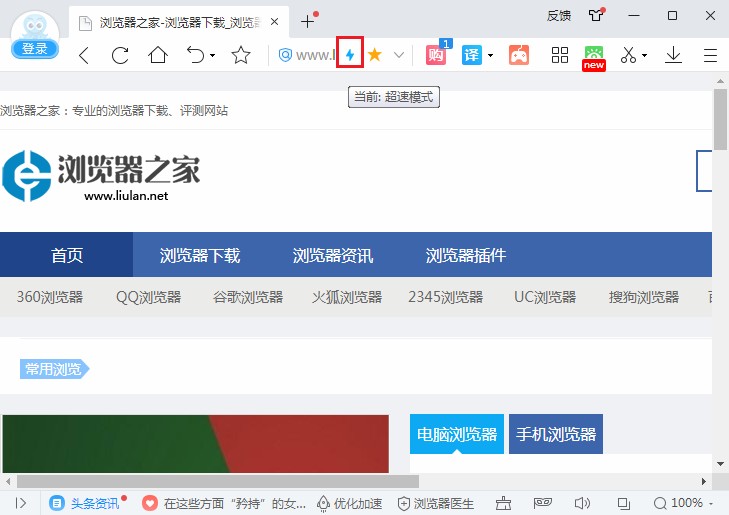729x515 pixels.
Task: Open the hamburger main menu
Action: click(710, 55)
